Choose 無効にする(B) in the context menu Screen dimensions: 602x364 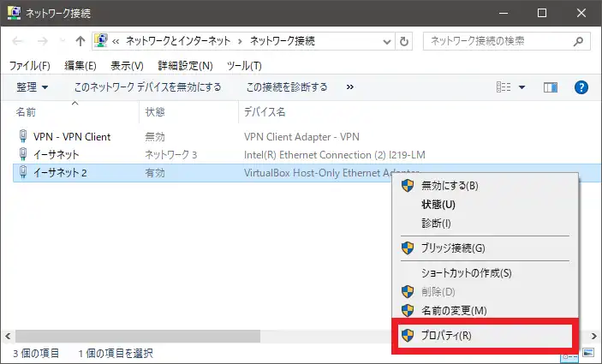[450, 186]
